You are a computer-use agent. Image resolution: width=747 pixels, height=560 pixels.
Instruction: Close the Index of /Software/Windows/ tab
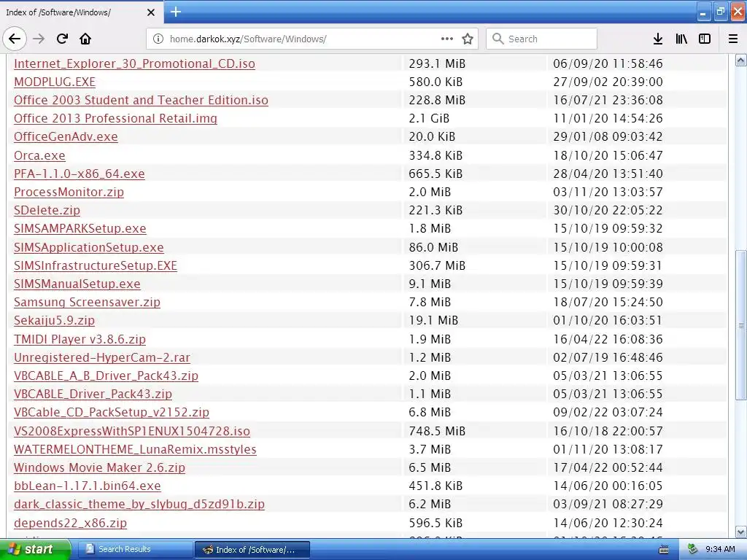point(150,12)
